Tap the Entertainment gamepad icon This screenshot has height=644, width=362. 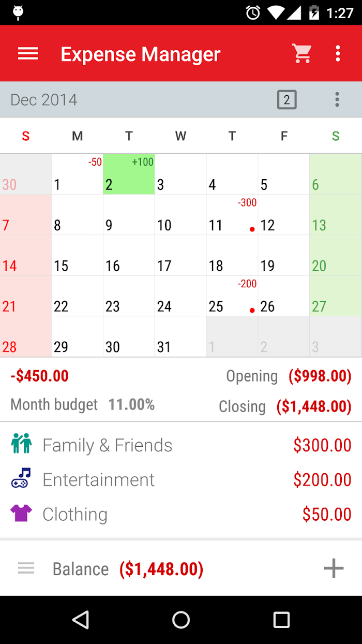(x=21, y=479)
